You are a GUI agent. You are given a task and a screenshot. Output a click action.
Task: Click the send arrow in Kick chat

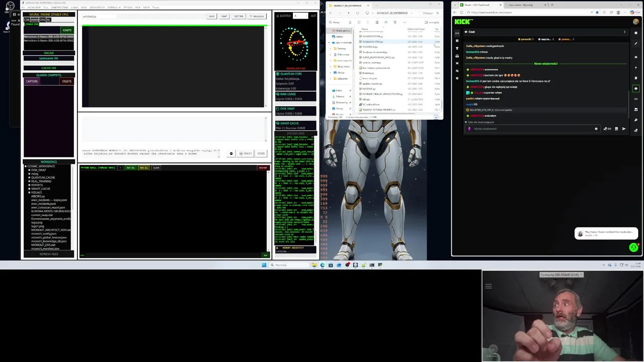(624, 129)
